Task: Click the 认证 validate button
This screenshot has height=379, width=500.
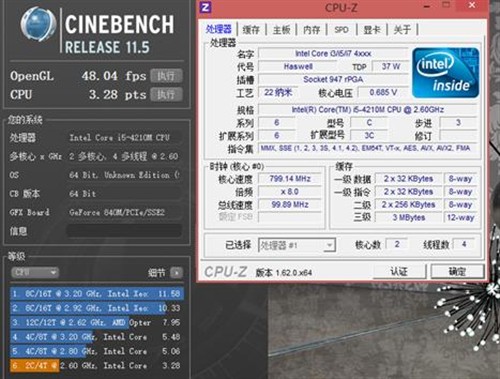Action: (399, 272)
